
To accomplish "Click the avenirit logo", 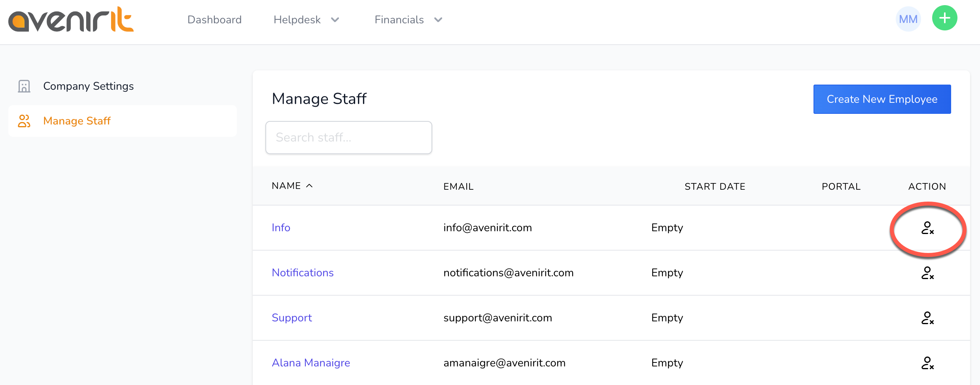I will click(71, 19).
